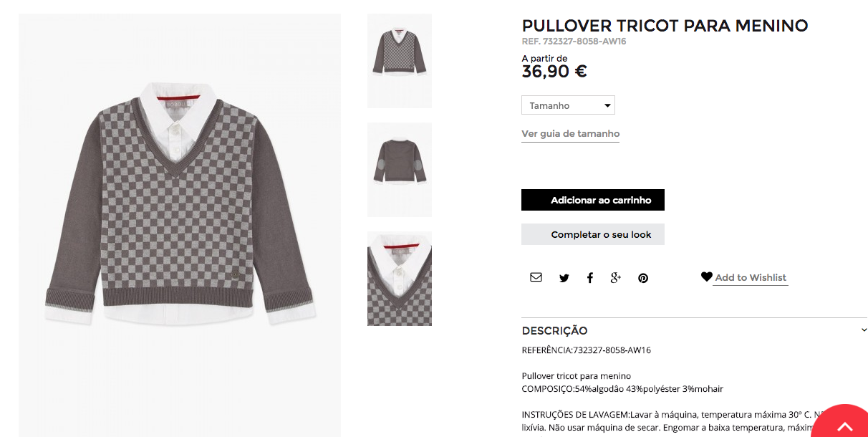868x437 pixels.
Task: Open the Ver guia de tamanho link
Action: click(570, 134)
